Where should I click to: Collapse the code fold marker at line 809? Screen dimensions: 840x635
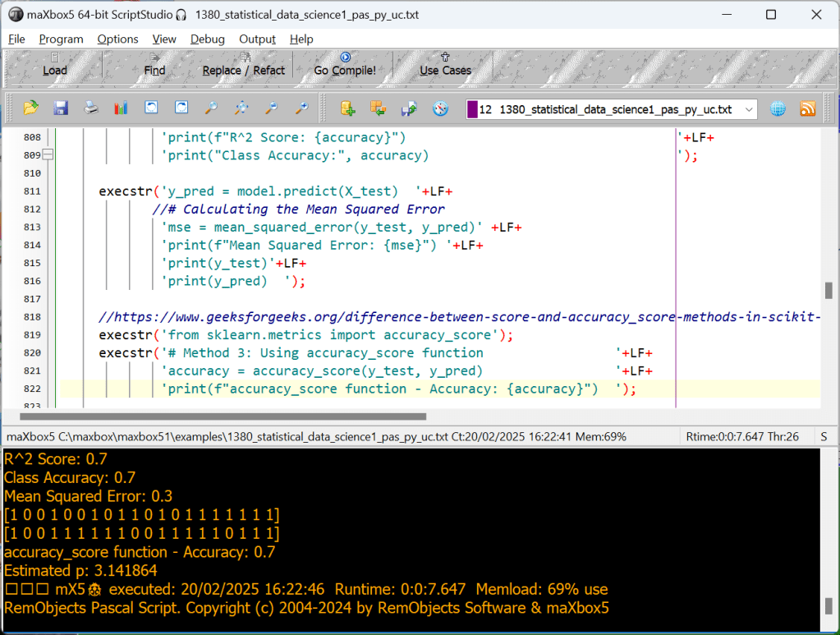pos(48,155)
